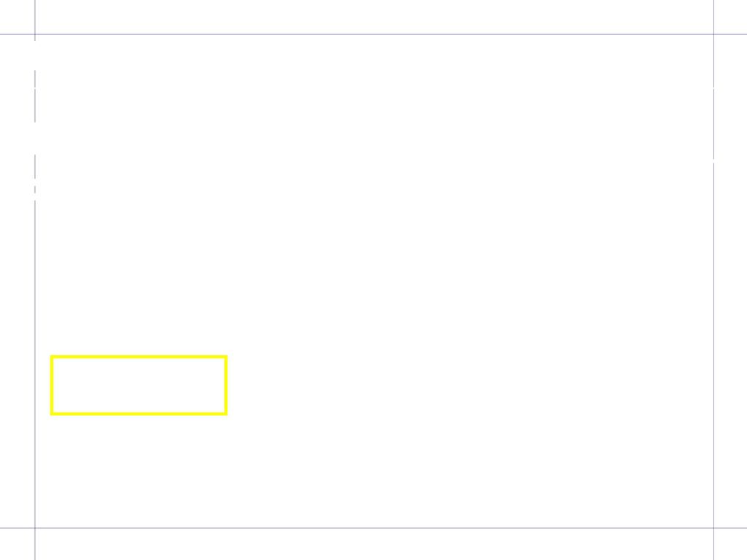The height and width of the screenshot is (560, 747).
Task: Select the yellow rectangle's bottom-left corner
Action: [x=52, y=414]
